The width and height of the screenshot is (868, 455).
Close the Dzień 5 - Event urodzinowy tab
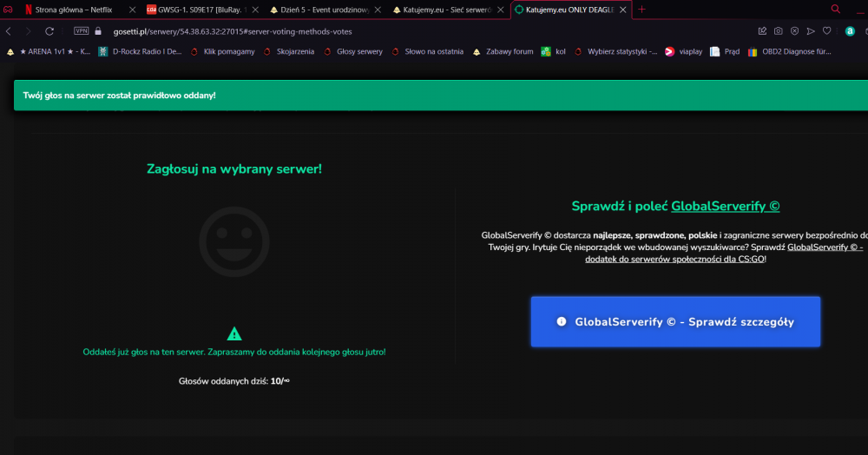coord(378,10)
